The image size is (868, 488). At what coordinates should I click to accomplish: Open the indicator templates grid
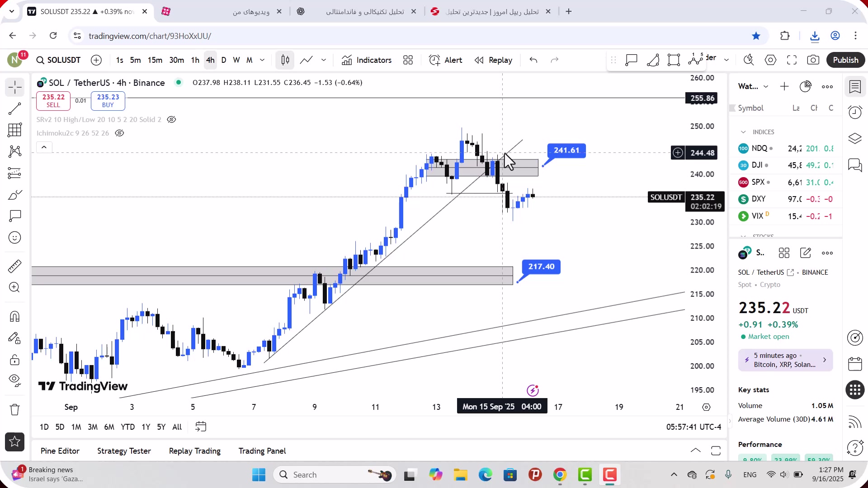click(x=408, y=60)
